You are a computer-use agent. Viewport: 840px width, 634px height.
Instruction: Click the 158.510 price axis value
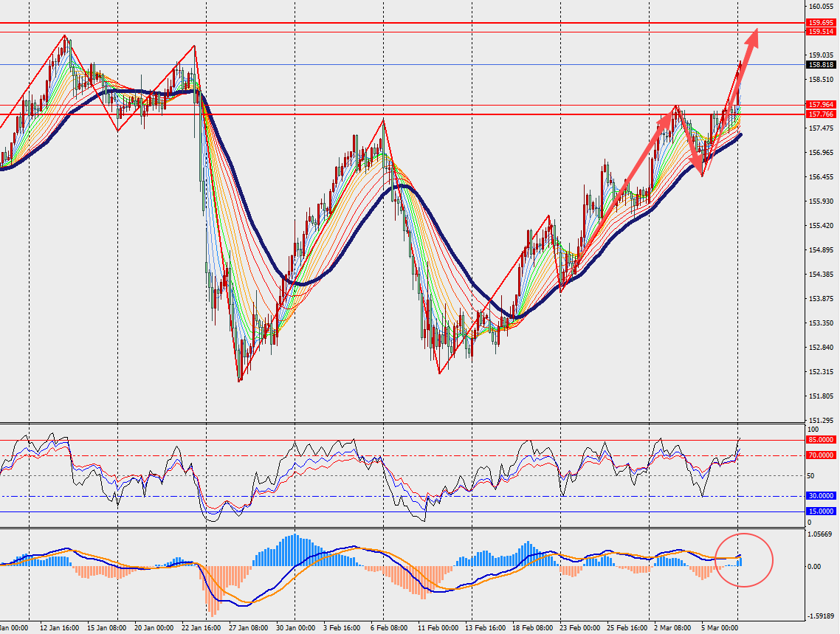(822, 79)
